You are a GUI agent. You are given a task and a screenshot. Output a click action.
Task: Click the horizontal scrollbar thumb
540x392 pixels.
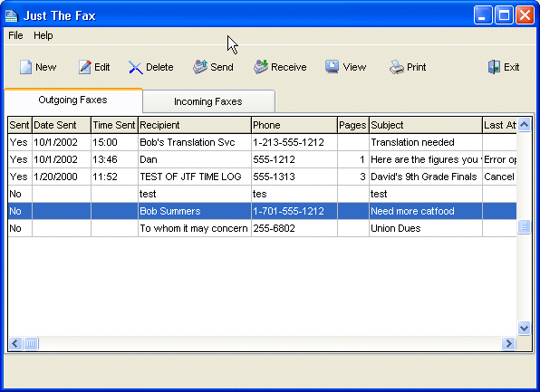point(31,343)
